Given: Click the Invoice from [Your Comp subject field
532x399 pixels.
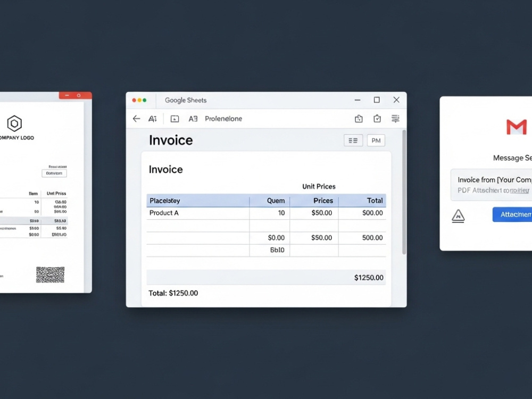Looking at the screenshot, I should click(x=495, y=180).
